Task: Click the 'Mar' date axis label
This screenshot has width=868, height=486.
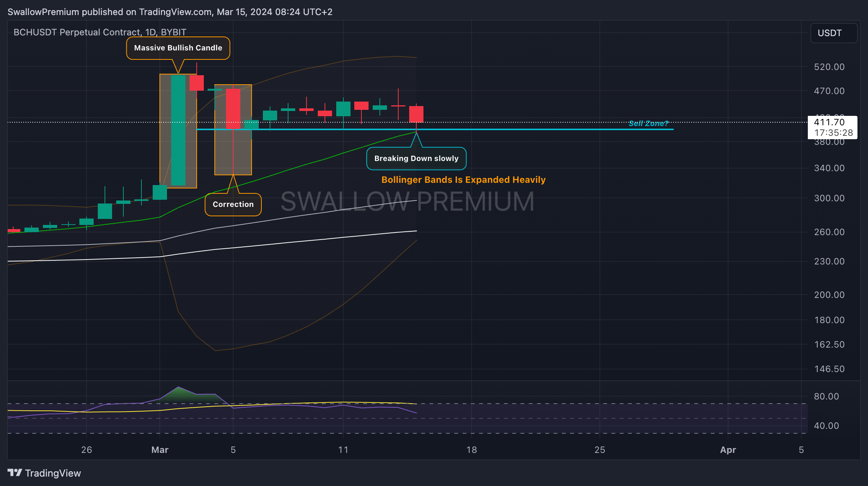Action: click(x=160, y=450)
